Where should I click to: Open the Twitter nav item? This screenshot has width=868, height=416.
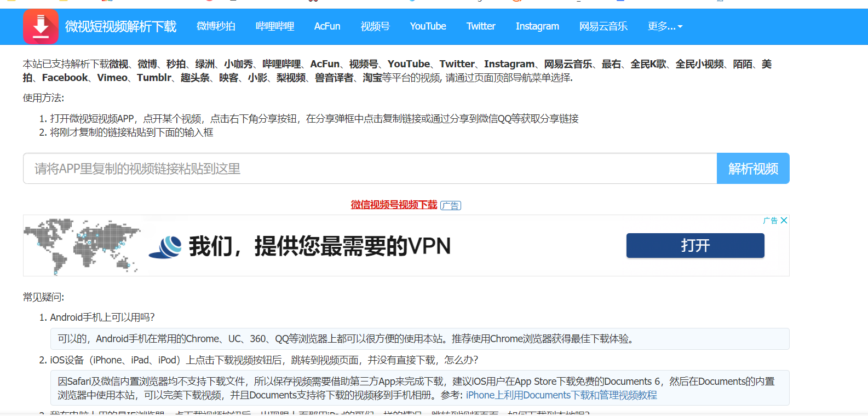[481, 26]
